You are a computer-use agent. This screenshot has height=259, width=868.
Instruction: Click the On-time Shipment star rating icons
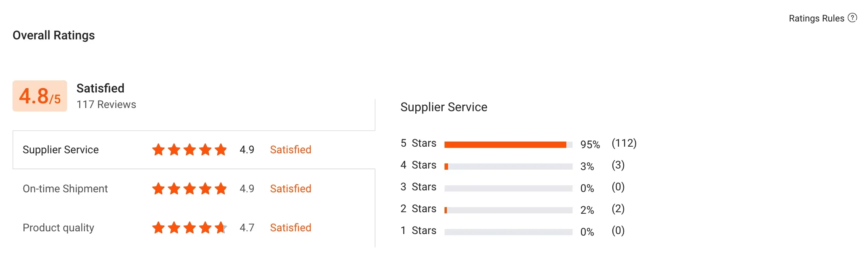(189, 188)
